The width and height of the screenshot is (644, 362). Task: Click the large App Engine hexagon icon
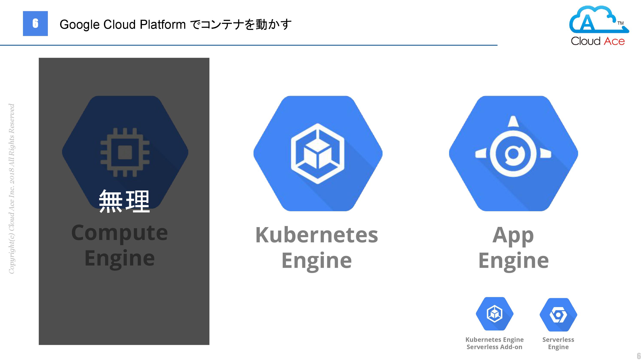513,153
